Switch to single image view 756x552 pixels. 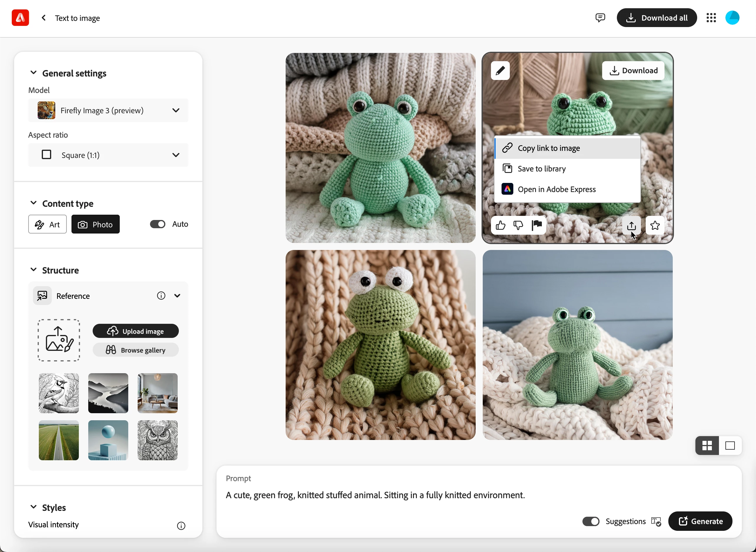point(730,446)
